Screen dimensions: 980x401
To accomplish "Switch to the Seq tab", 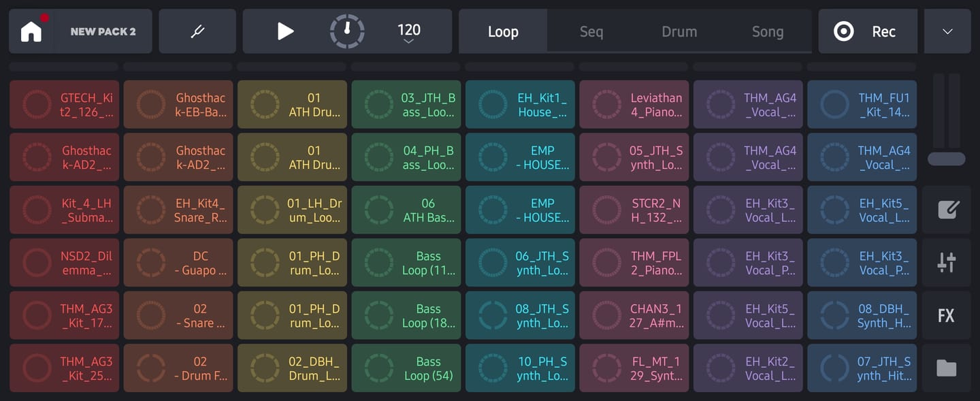I will coord(591,31).
